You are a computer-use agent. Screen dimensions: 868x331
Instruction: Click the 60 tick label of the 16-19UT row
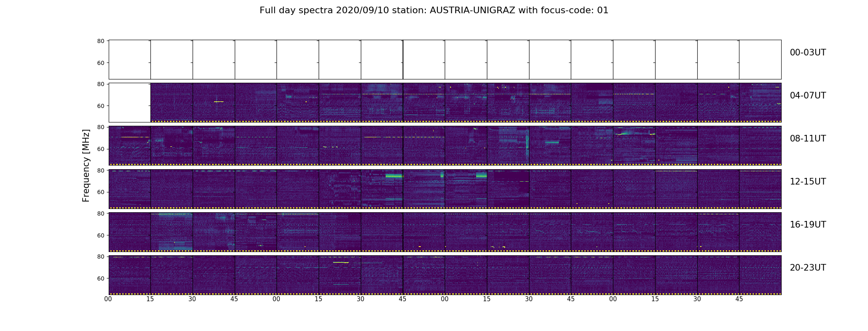100,235
